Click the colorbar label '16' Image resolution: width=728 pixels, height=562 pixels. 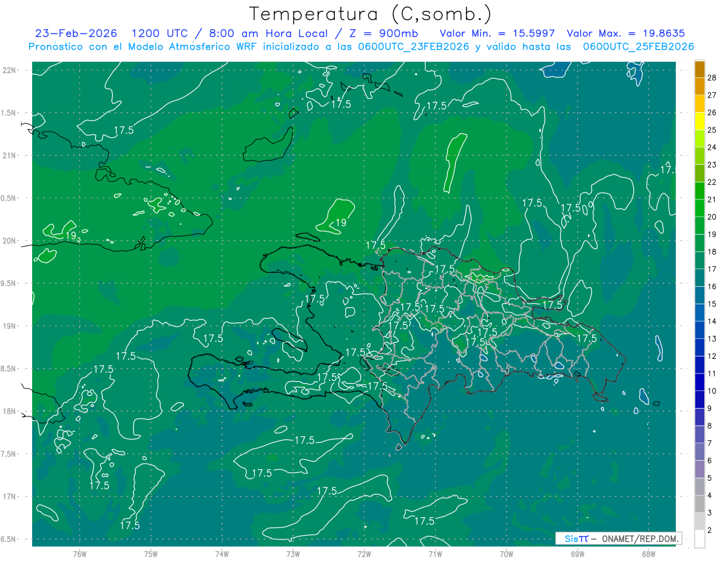712,287
